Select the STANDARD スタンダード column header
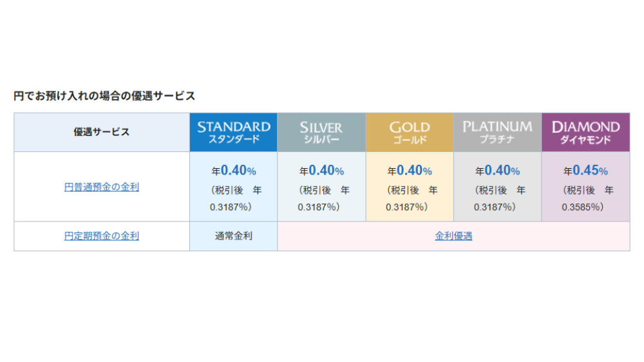This screenshot has height=362, width=644. [233, 132]
